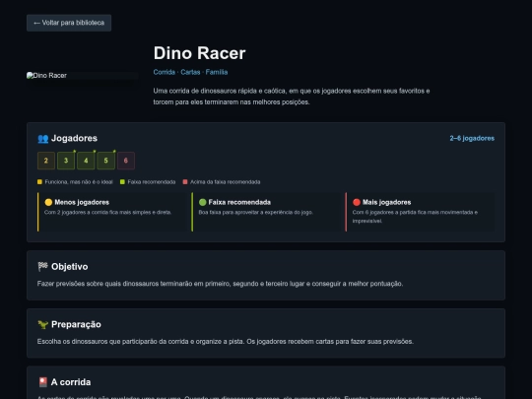Click the 2–6 jogadores label
532x399 pixels.
click(x=472, y=138)
